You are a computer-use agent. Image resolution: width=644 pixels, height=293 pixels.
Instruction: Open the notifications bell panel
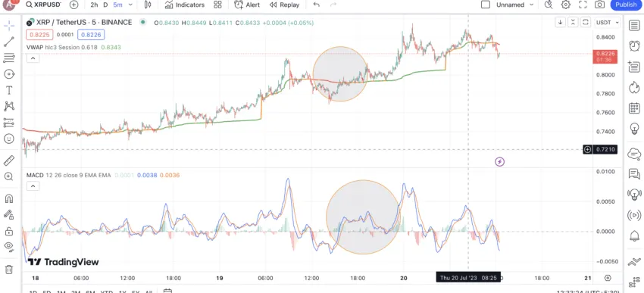(634, 236)
